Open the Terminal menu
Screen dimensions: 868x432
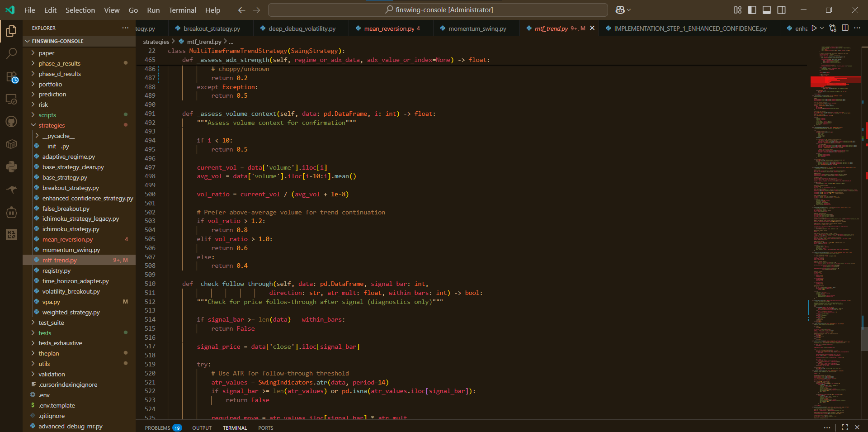pyautogui.click(x=182, y=10)
